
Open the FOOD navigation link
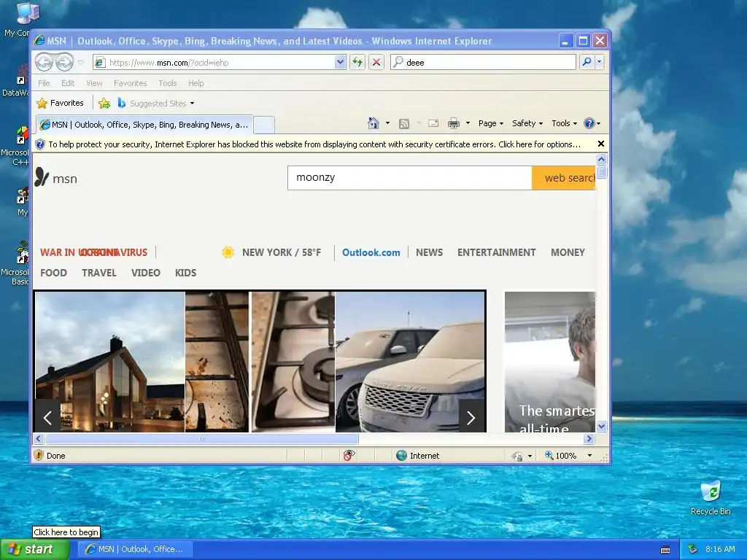coord(53,273)
